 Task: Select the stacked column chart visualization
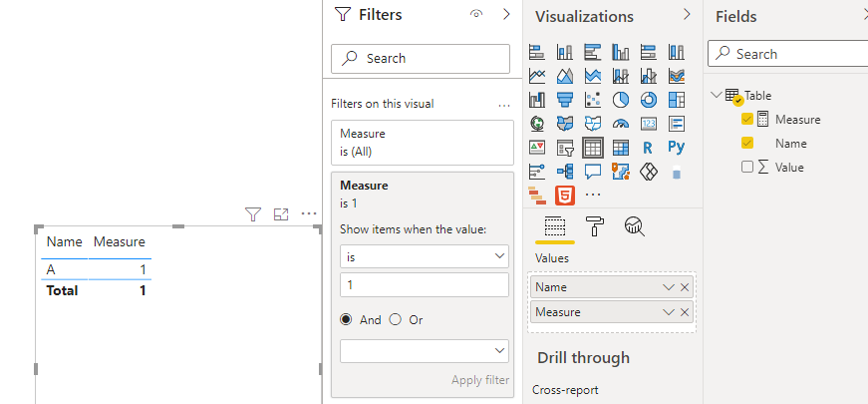(x=565, y=52)
